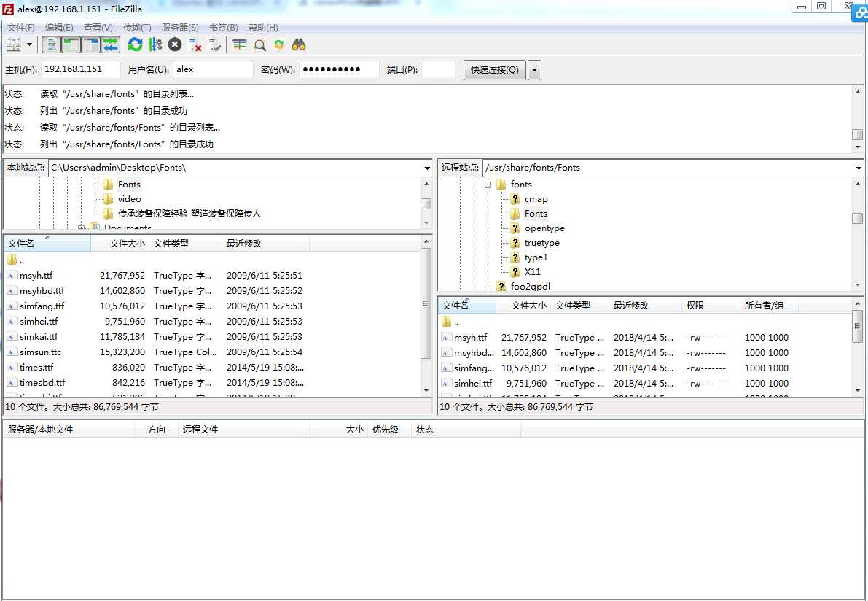Collapse the remote fonts tree node
This screenshot has width=868, height=601.
488,185
